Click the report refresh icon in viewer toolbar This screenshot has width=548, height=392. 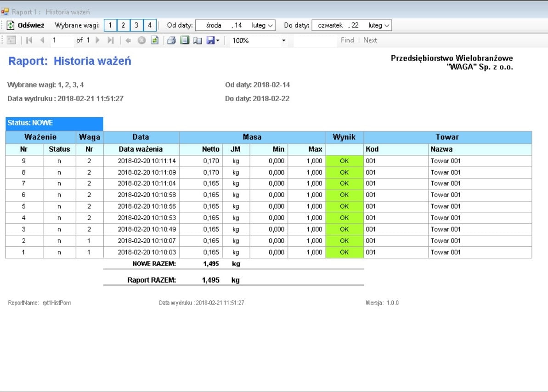[154, 40]
